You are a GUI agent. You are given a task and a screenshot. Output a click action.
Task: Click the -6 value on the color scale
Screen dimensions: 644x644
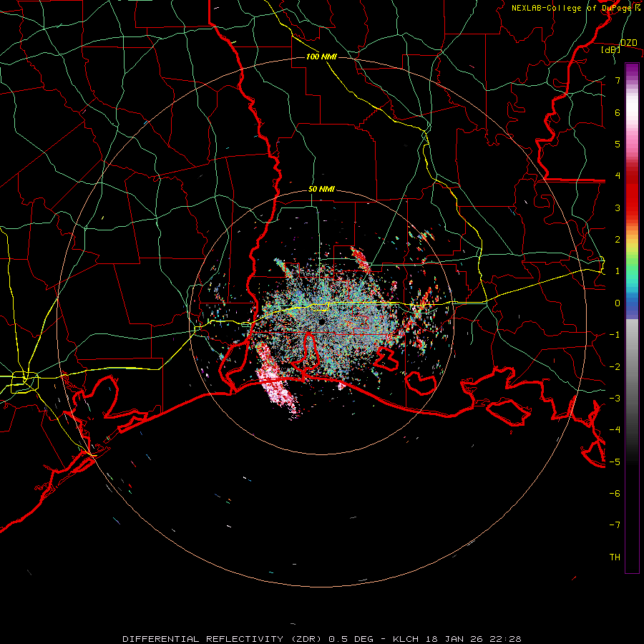[x=615, y=494]
